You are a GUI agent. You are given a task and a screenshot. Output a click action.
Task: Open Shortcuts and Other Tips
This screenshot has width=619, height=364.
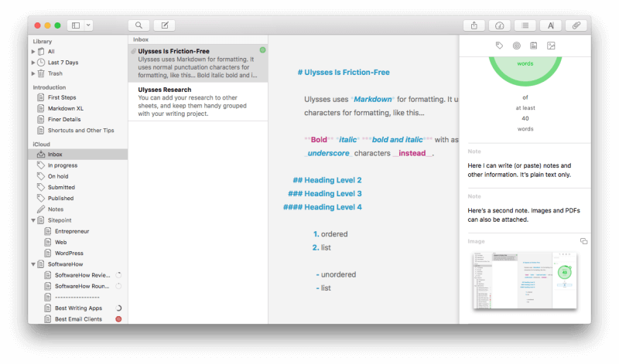point(78,131)
